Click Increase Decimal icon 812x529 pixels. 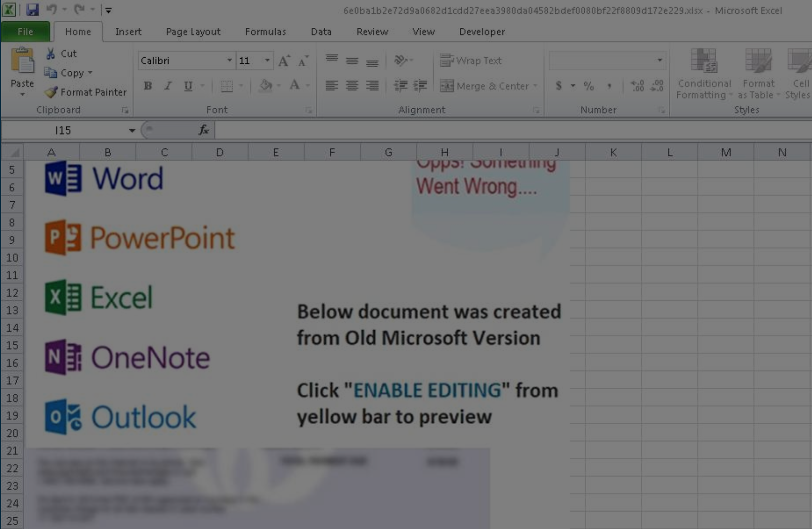pos(637,86)
